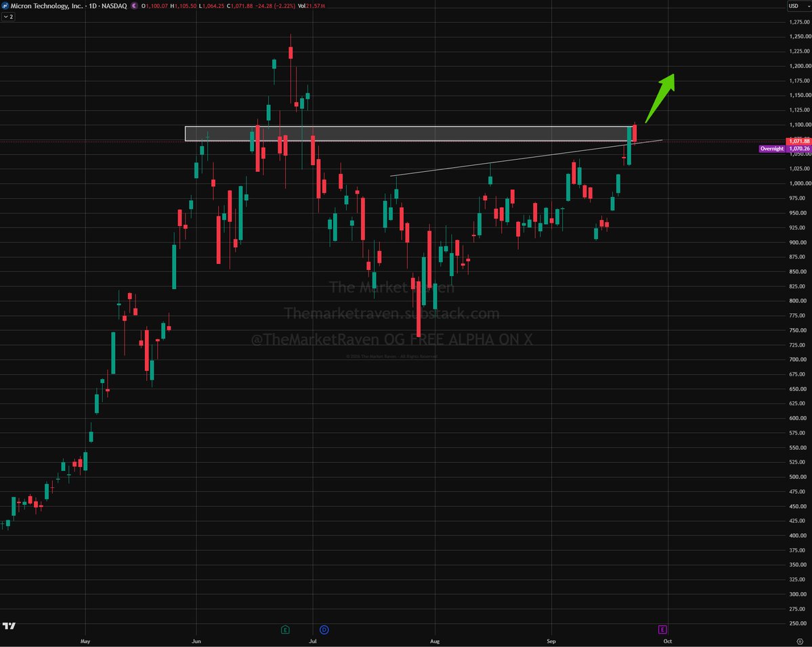This screenshot has width=812, height=647.
Task: Click the 1,250.00 price scale label
Action: pyautogui.click(x=800, y=37)
